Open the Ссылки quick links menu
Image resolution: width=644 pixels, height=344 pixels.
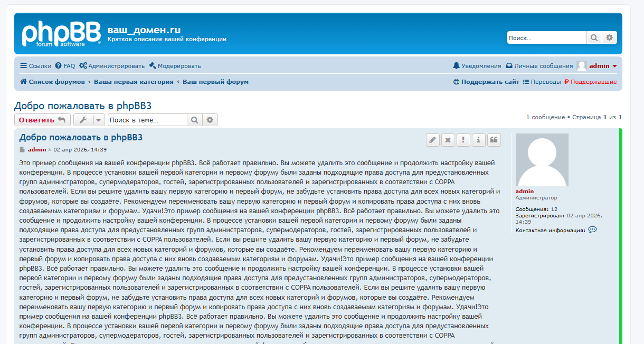coord(35,66)
